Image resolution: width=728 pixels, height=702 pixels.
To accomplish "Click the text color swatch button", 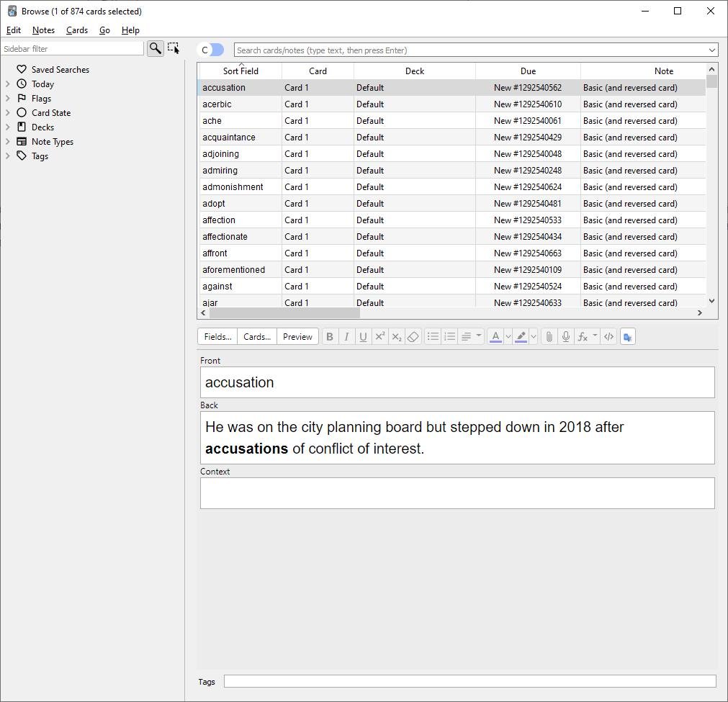I will pyautogui.click(x=495, y=337).
